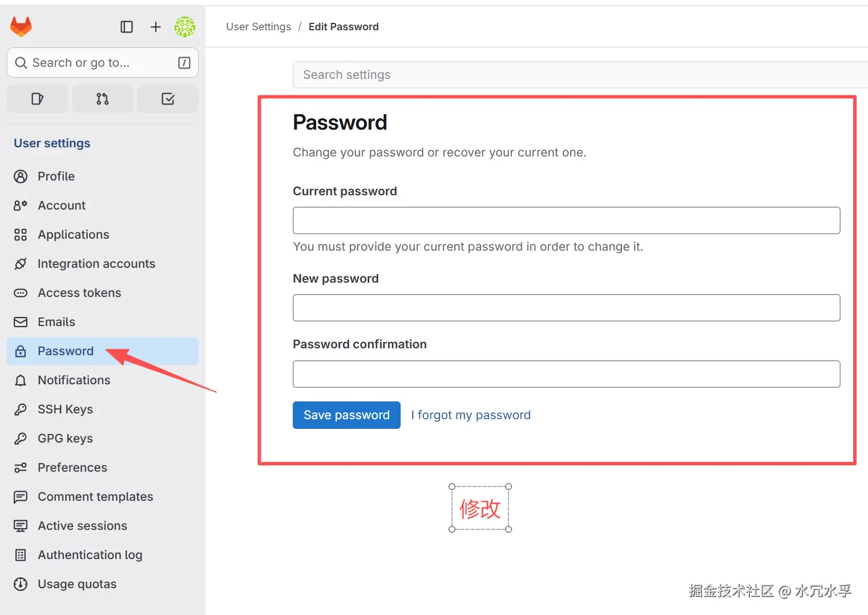Focus the Current password field
Screen dimensions: 868x615
(x=566, y=220)
